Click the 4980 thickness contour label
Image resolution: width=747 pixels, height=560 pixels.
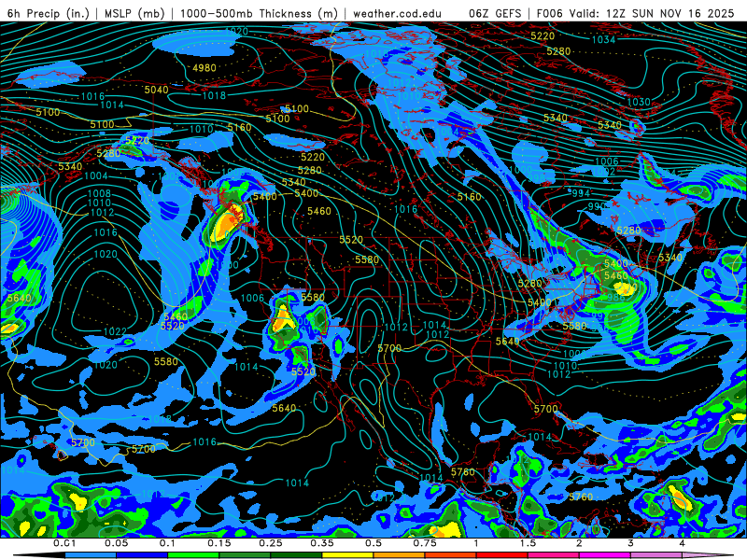(204, 68)
